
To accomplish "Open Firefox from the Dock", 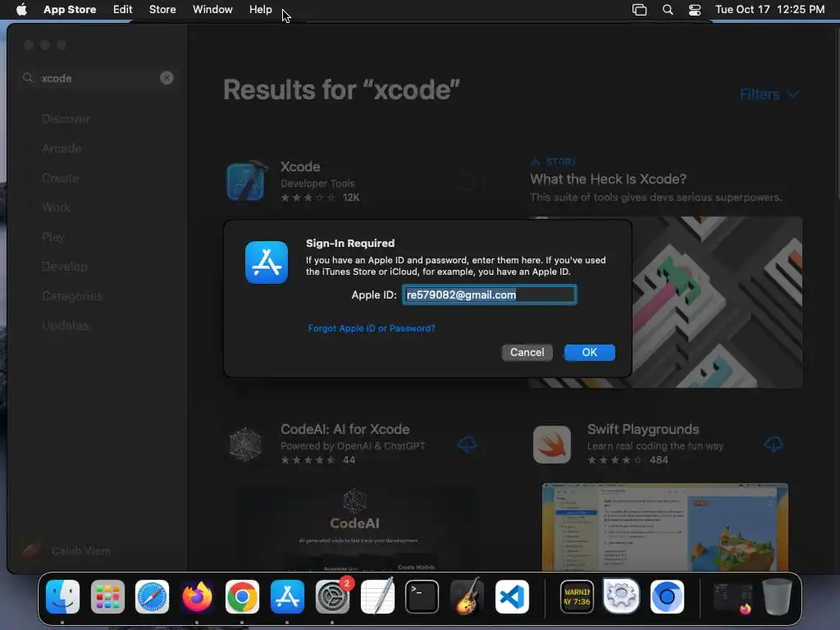I will (197, 597).
